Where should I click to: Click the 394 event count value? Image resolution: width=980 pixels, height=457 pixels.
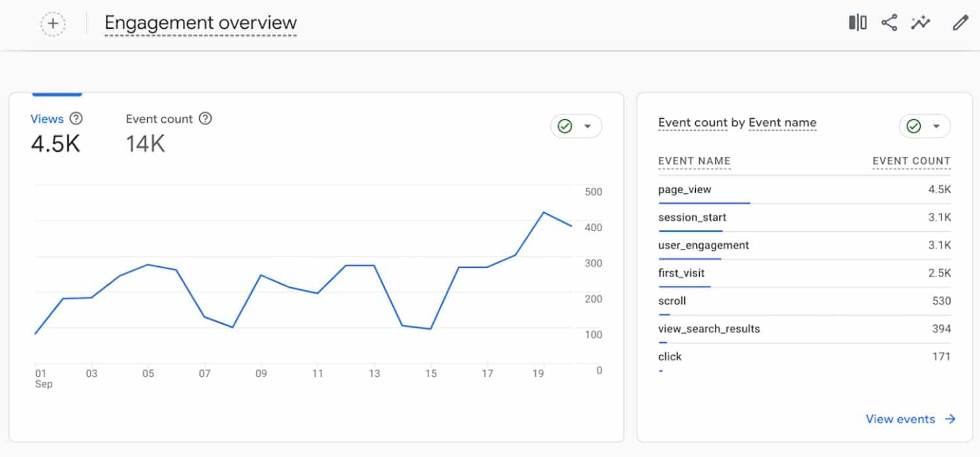tap(941, 329)
